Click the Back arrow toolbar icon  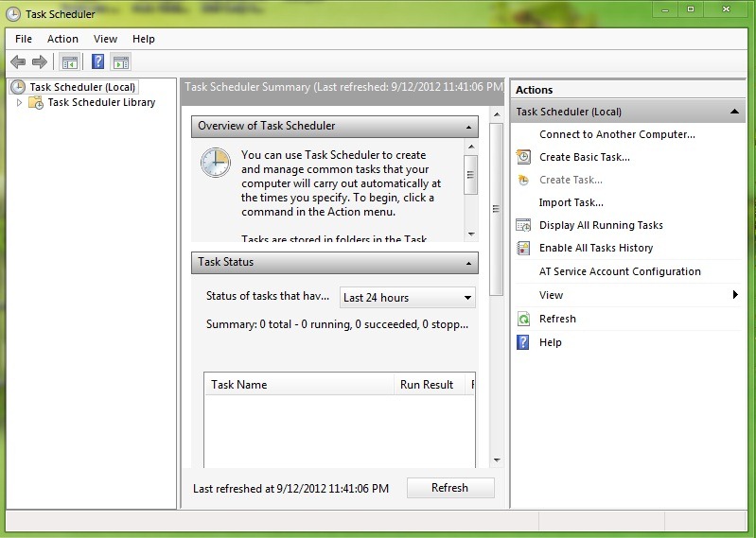[x=18, y=61]
